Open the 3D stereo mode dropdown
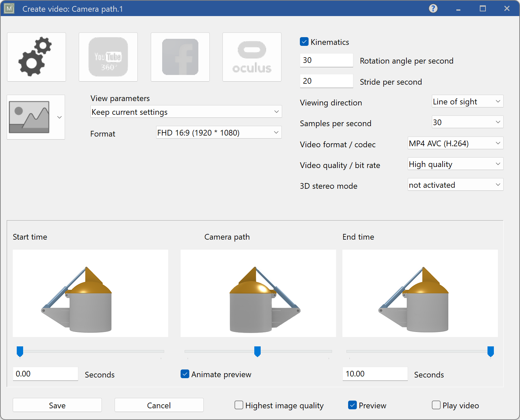 pos(455,184)
